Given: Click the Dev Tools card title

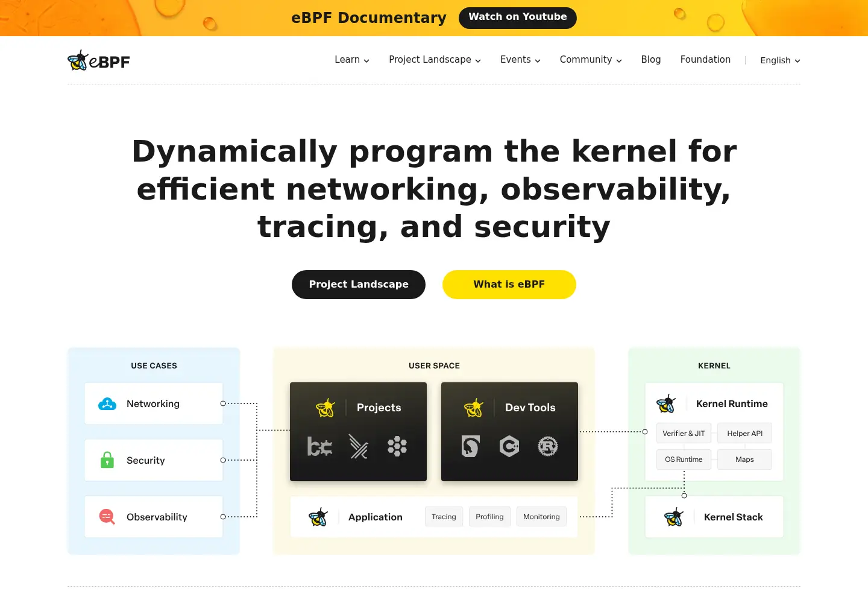Looking at the screenshot, I should (530, 408).
